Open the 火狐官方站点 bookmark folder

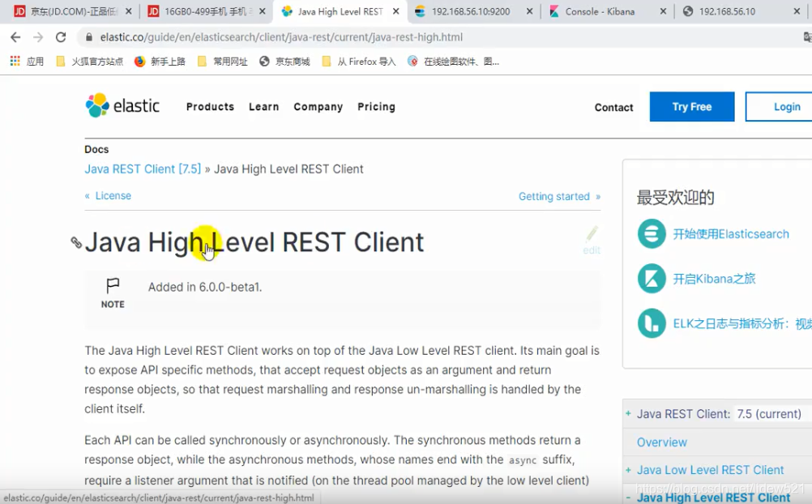click(90, 61)
